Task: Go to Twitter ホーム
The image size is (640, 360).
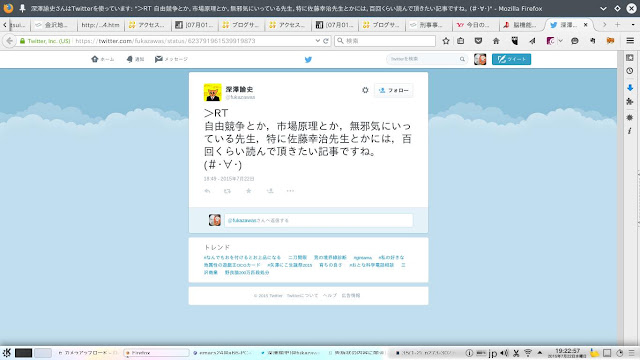Action: coord(102,59)
